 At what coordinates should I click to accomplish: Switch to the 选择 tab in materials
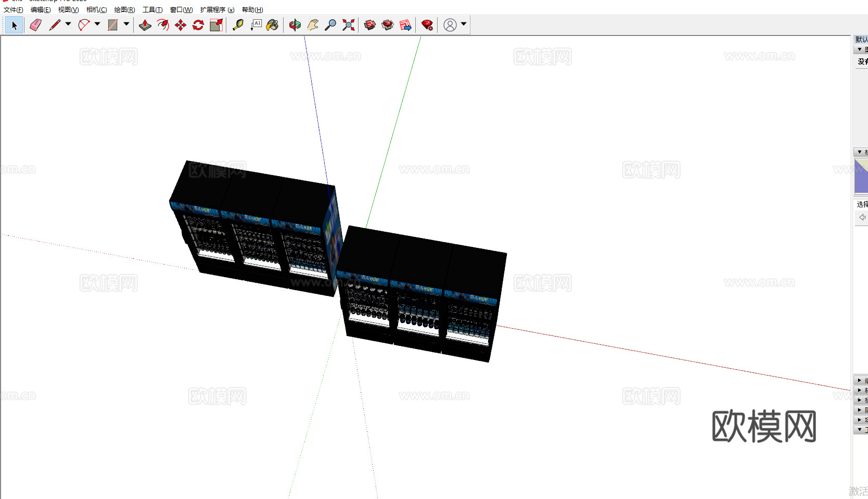click(862, 204)
